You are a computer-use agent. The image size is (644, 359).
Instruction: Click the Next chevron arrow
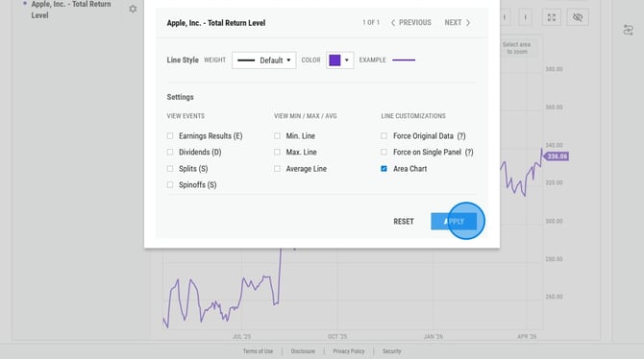468,23
